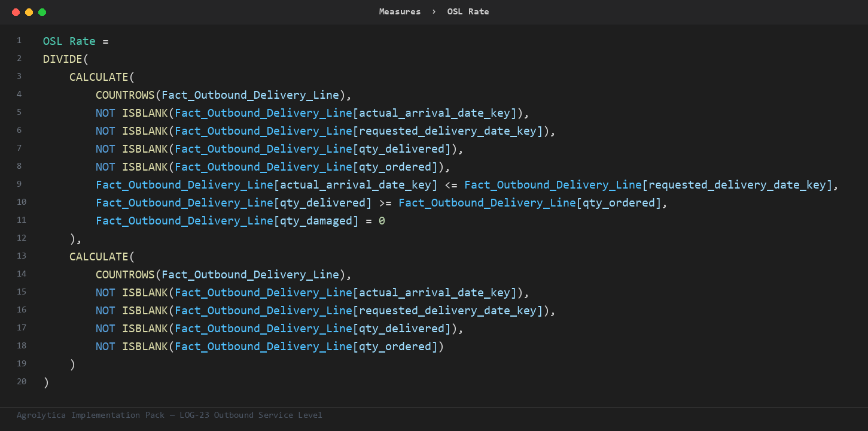Click the NOT keyword on line 5
Viewport: 868px width, 431px height.
pos(105,113)
